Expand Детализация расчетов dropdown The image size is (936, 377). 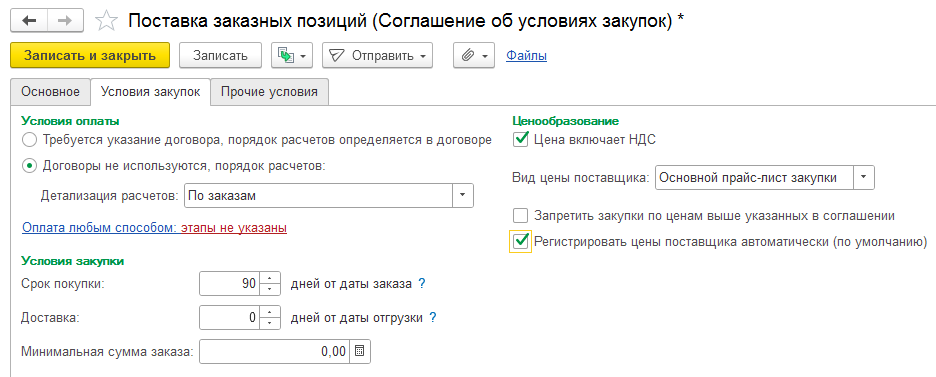[x=463, y=196]
